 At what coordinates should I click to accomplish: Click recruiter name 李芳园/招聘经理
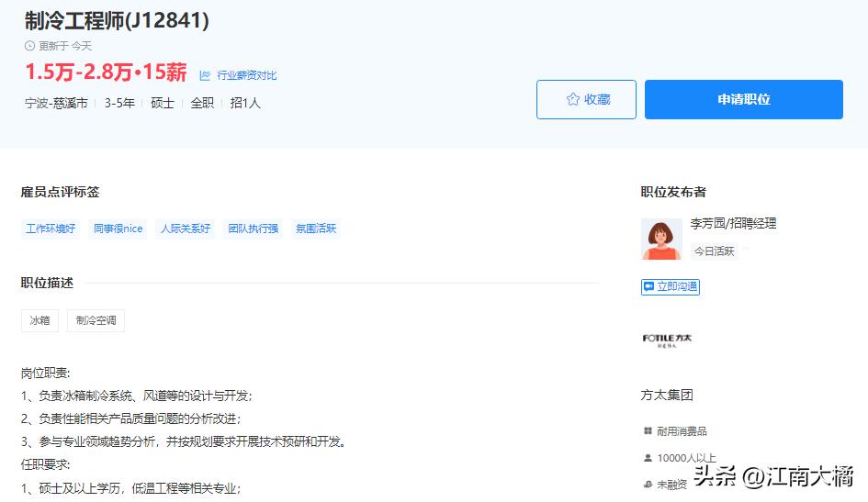pyautogui.click(x=734, y=223)
